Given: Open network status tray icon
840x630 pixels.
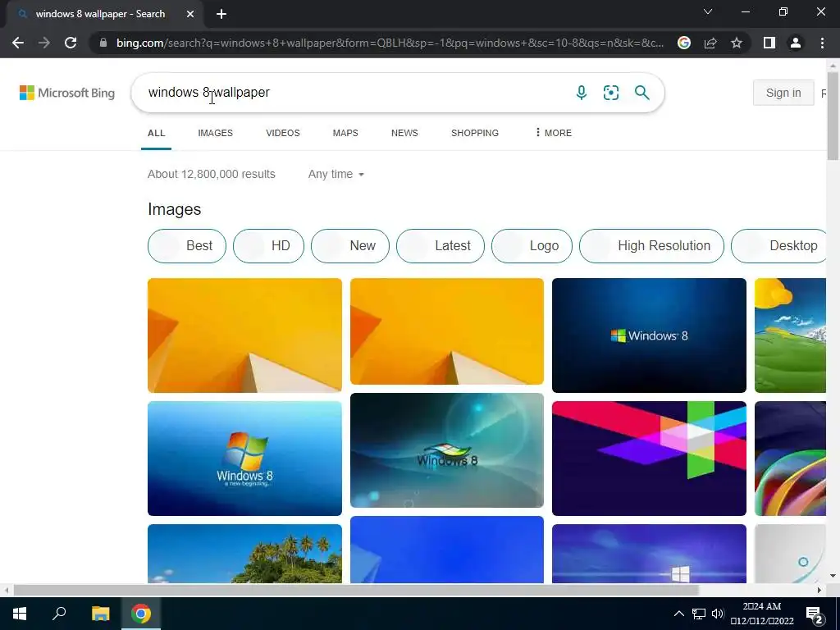Looking at the screenshot, I should pos(699,614).
